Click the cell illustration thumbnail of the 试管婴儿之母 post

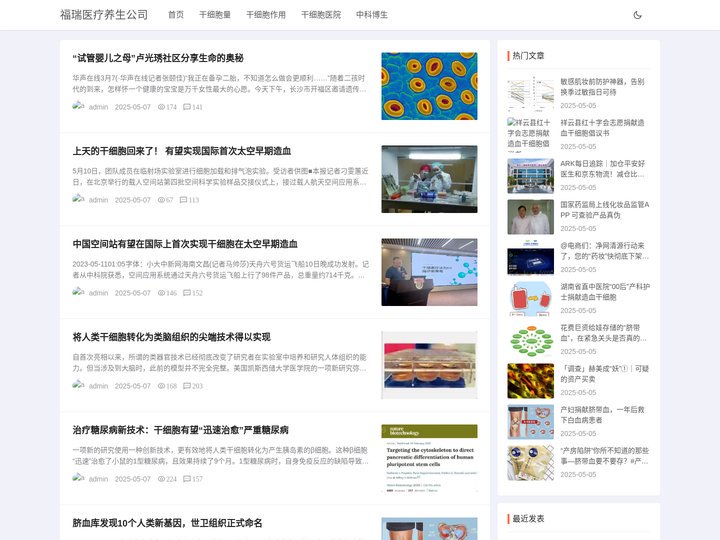click(429, 86)
